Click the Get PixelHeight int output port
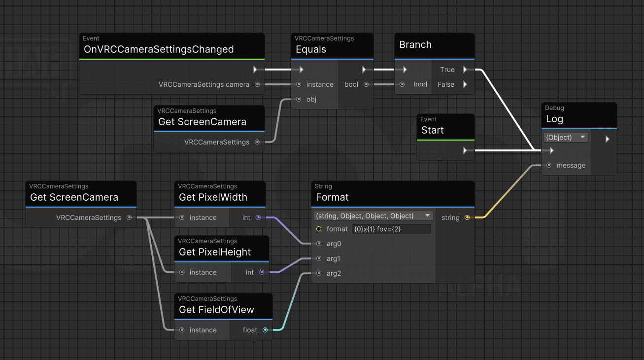The image size is (644, 360). point(262,272)
